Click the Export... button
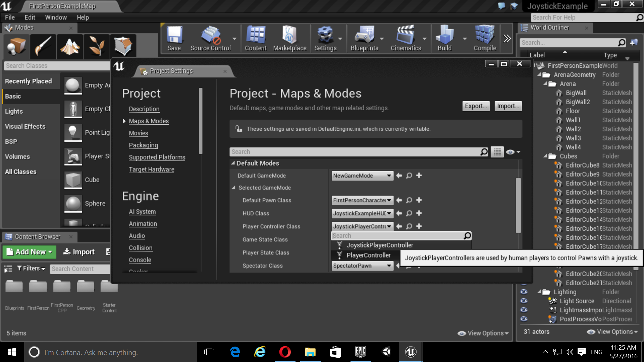The image size is (644, 362). tap(476, 106)
